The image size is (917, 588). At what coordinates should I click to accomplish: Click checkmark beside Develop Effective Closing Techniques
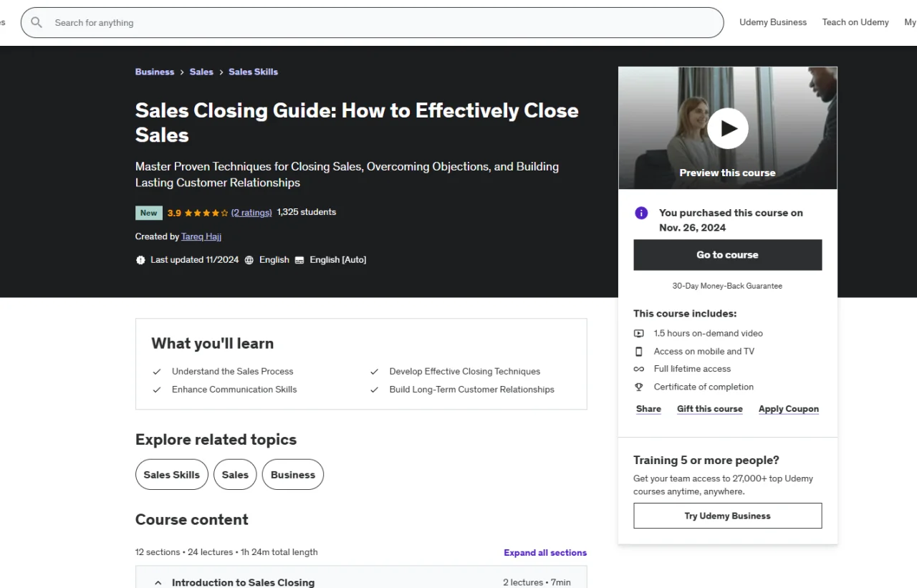tap(374, 372)
